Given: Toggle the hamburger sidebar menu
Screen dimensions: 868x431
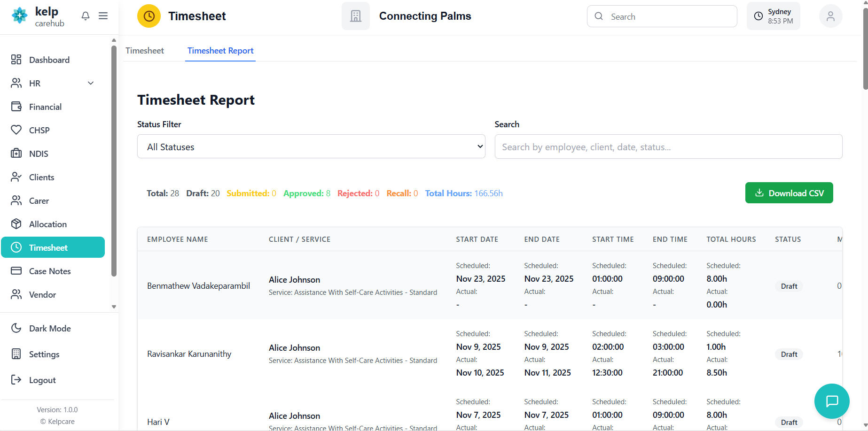Looking at the screenshot, I should coord(103,16).
